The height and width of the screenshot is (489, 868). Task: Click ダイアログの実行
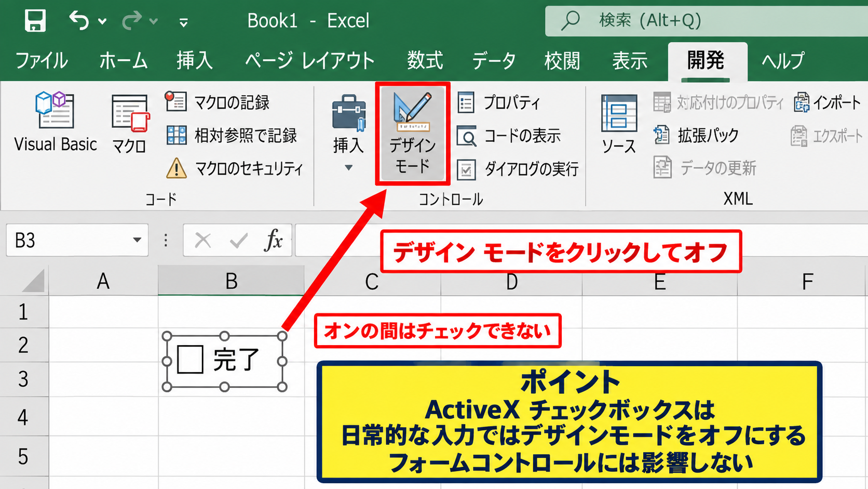pyautogui.click(x=518, y=169)
